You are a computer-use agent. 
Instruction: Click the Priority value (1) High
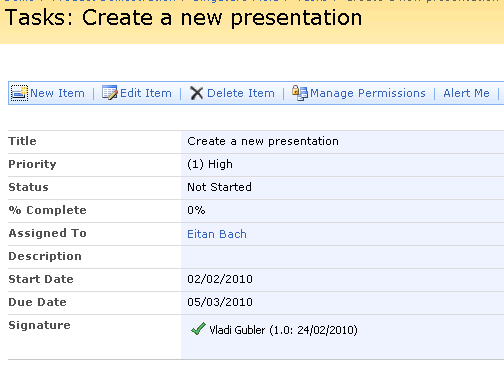click(x=210, y=164)
